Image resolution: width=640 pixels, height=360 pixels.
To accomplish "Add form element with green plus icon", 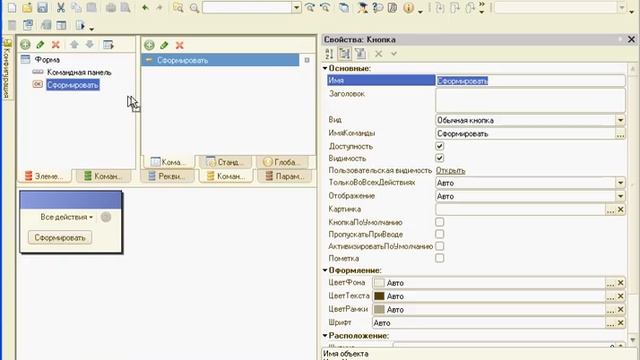I will 25,44.
